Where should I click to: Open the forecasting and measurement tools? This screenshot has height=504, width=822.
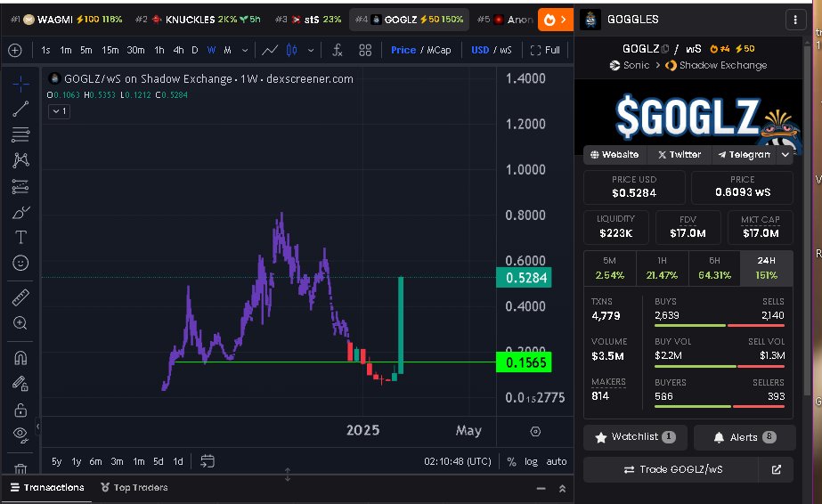pyautogui.click(x=20, y=186)
